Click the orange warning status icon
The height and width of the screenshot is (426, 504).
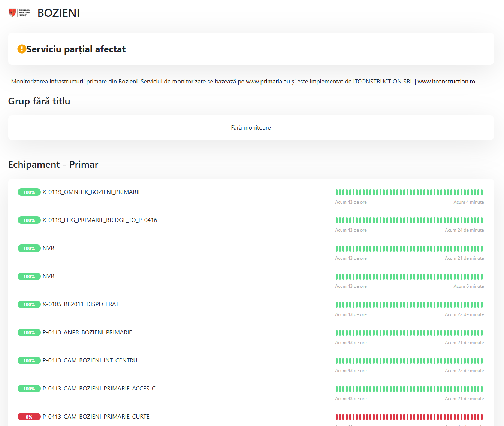click(22, 49)
